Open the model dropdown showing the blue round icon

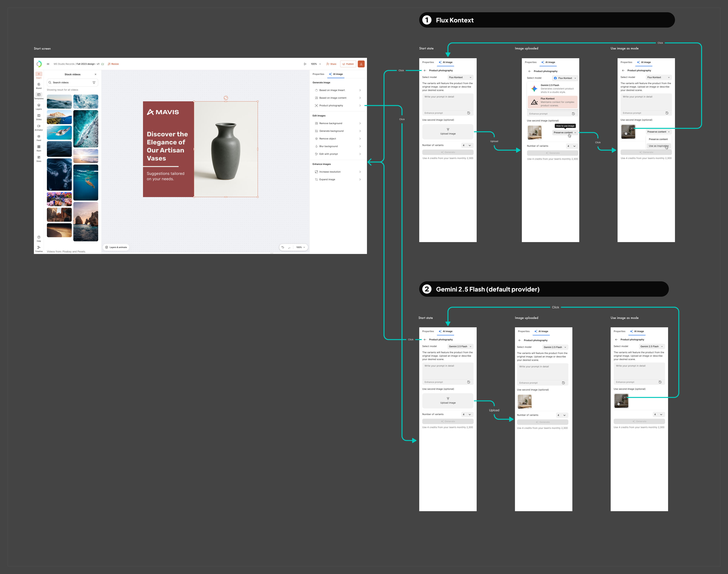pos(565,78)
